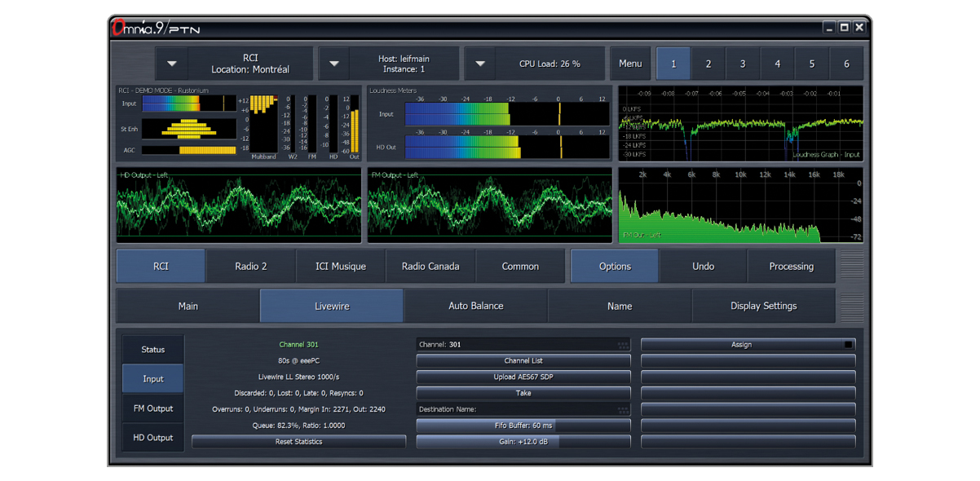Select the HD Output side tab
The image size is (980, 481).
pyautogui.click(x=153, y=438)
